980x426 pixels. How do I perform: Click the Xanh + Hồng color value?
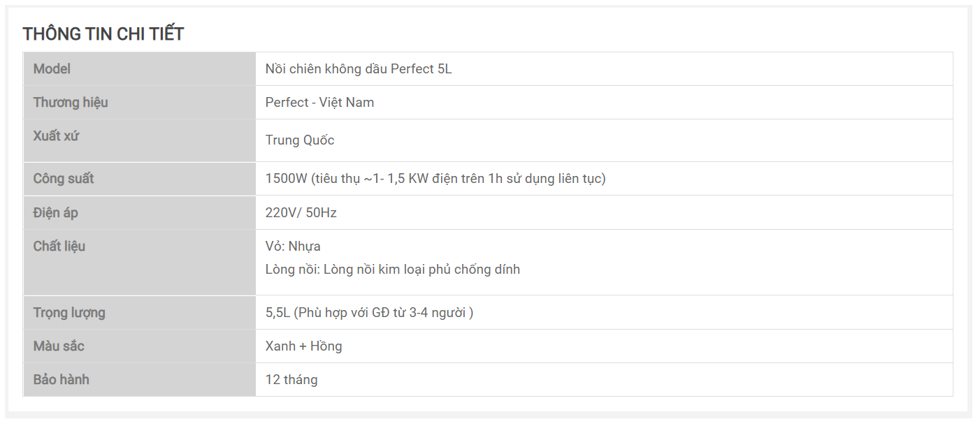[304, 346]
